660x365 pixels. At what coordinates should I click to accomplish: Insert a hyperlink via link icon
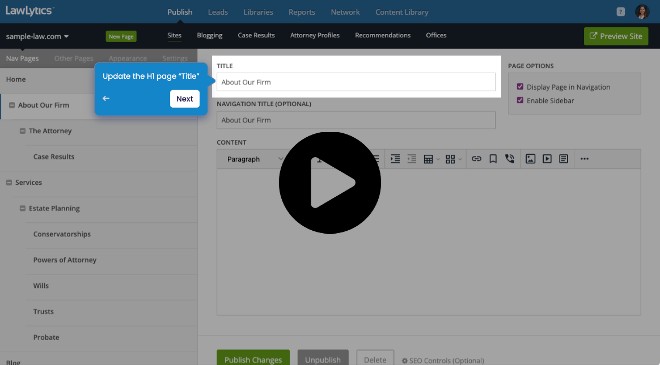click(x=476, y=159)
